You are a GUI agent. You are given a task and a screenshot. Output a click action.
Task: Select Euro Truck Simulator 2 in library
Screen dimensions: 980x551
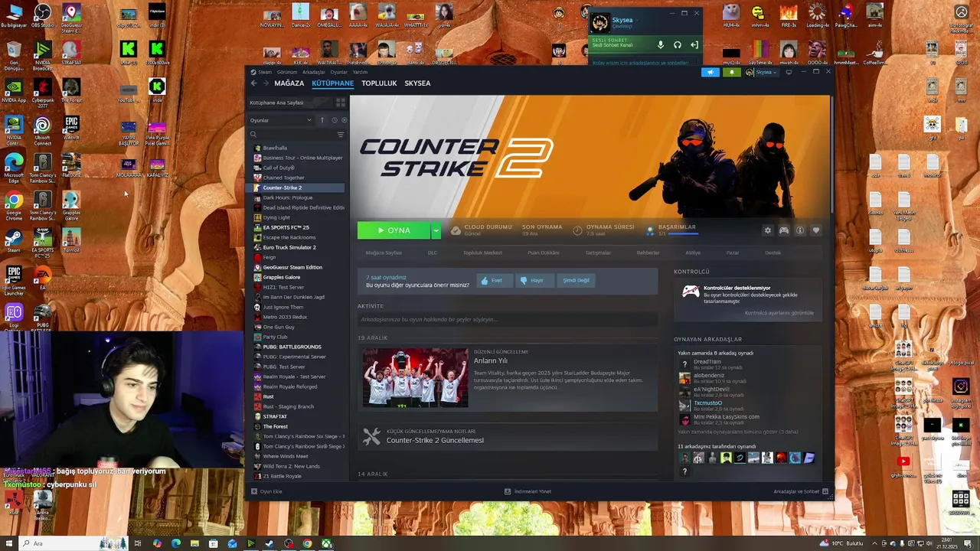click(299, 247)
